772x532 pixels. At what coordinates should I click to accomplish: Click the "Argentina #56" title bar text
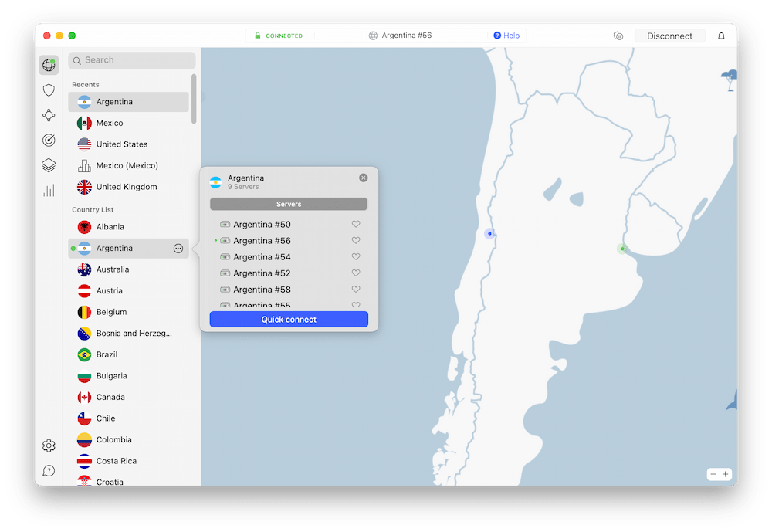pos(407,36)
